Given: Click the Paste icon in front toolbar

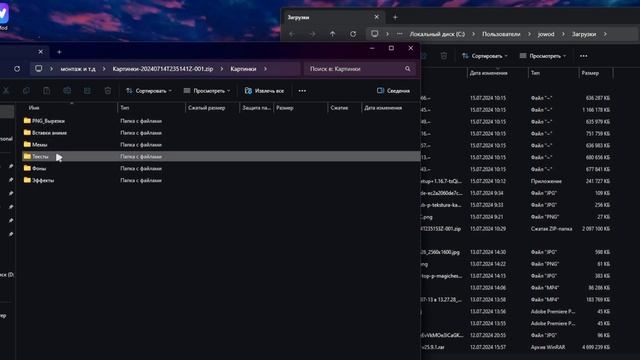Looking at the screenshot, I should point(47,91).
